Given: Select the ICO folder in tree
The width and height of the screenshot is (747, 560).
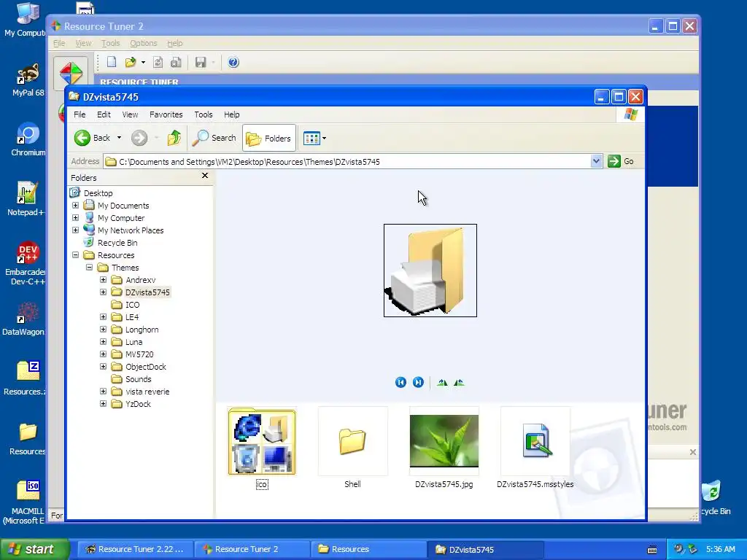Looking at the screenshot, I should pos(132,305).
